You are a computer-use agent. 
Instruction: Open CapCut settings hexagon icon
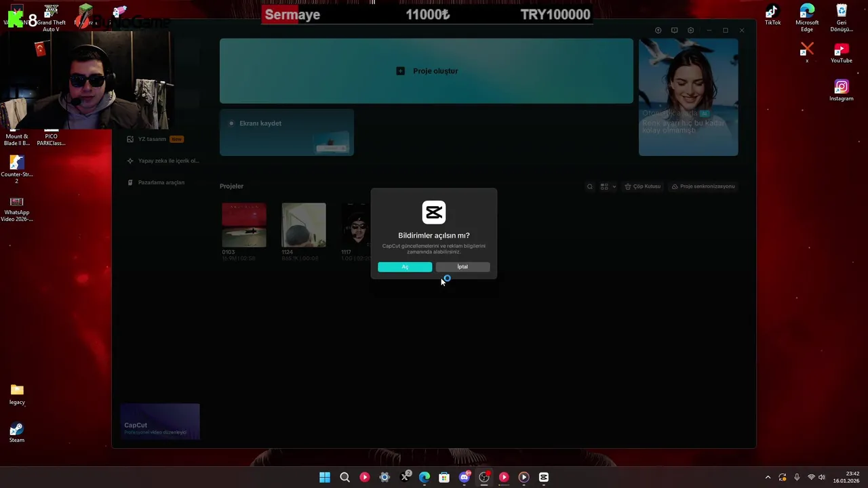click(x=690, y=30)
